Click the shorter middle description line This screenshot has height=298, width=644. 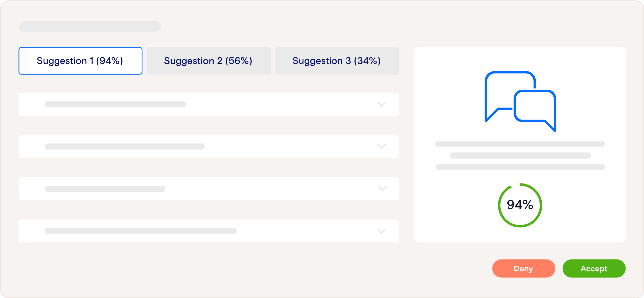520,156
